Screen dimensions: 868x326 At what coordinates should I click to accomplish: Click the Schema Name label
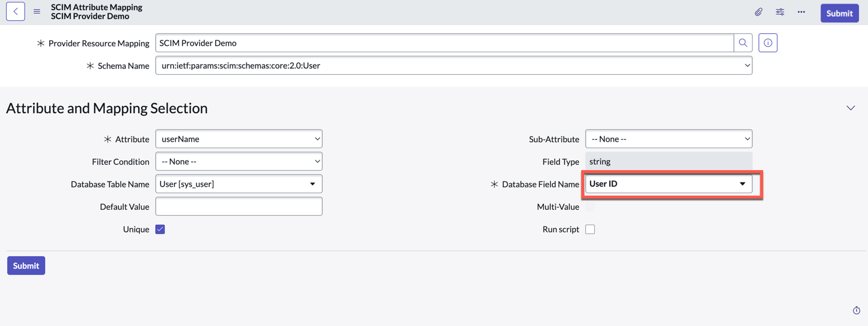123,66
